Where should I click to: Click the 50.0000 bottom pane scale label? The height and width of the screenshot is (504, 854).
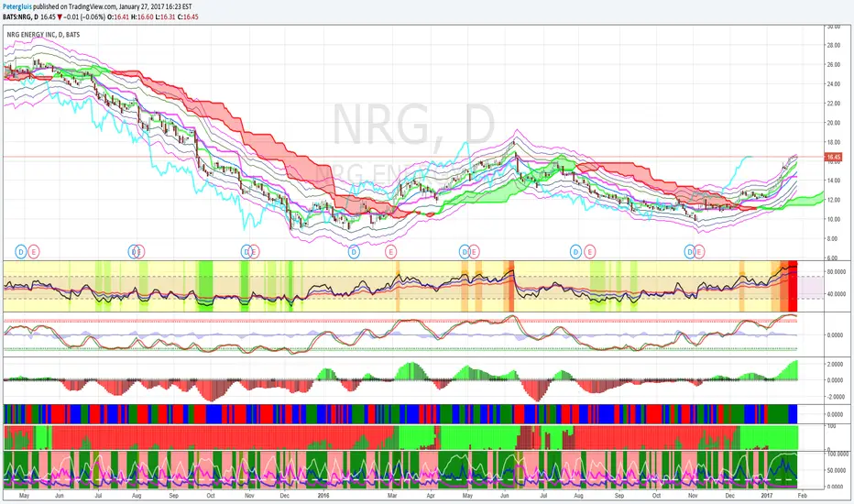[x=838, y=470]
